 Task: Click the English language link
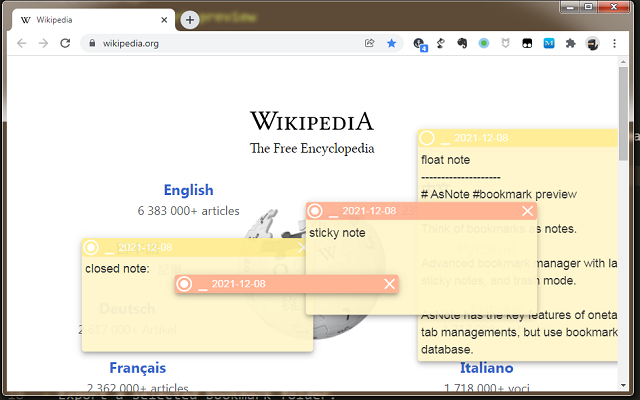pyautogui.click(x=189, y=190)
